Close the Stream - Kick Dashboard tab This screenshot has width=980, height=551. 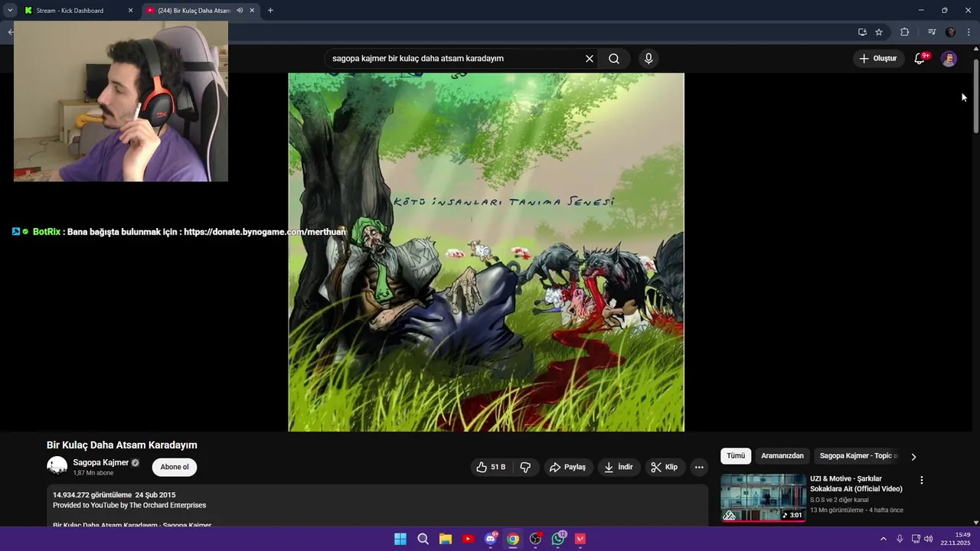(130, 11)
